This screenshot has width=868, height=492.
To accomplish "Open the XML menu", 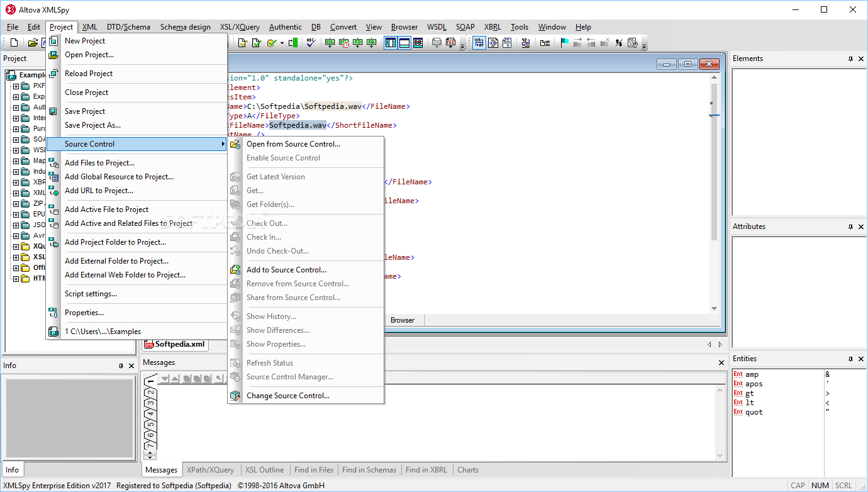I will pos(90,27).
